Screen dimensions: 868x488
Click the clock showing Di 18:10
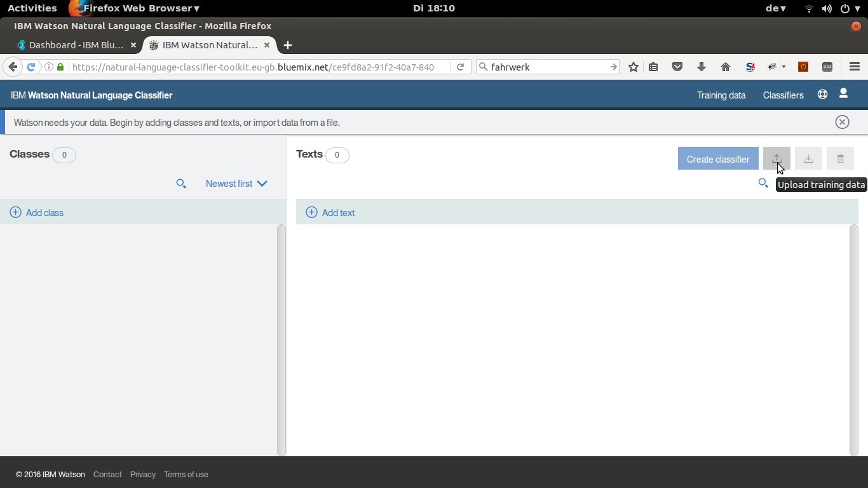click(x=434, y=8)
